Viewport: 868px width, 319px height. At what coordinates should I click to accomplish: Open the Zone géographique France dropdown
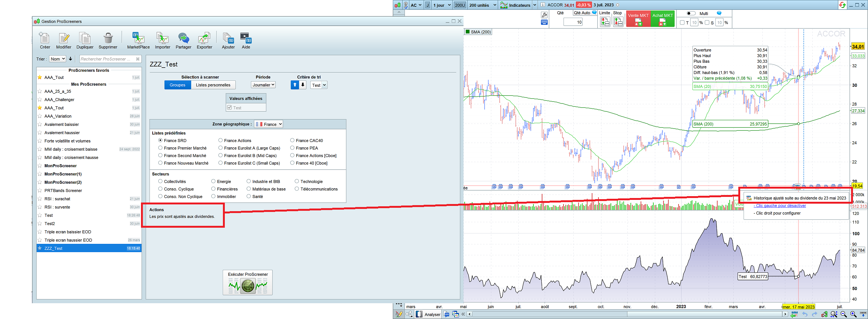[268, 124]
